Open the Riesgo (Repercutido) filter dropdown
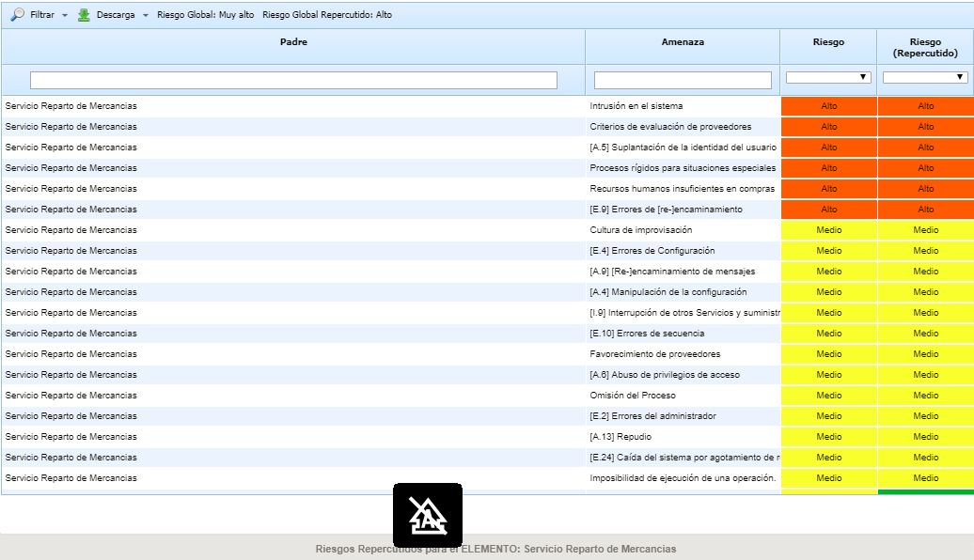974x560 pixels. (925, 77)
